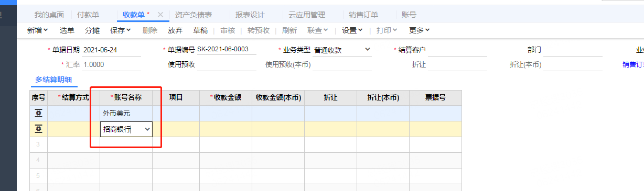Switch to 资产负债表 tab

(x=194, y=15)
